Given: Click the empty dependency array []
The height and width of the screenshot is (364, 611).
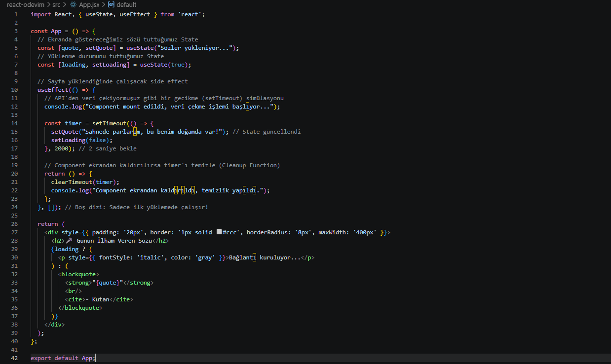Looking at the screenshot, I should click(51, 207).
